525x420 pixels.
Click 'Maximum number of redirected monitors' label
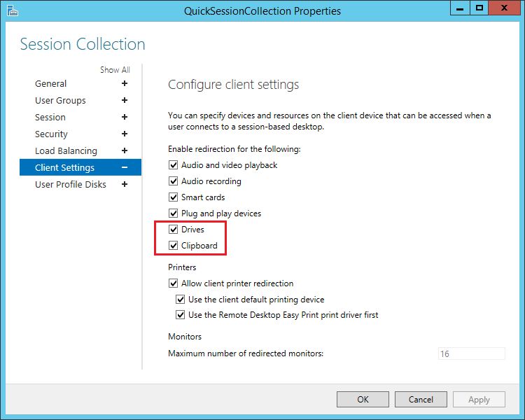(246, 353)
